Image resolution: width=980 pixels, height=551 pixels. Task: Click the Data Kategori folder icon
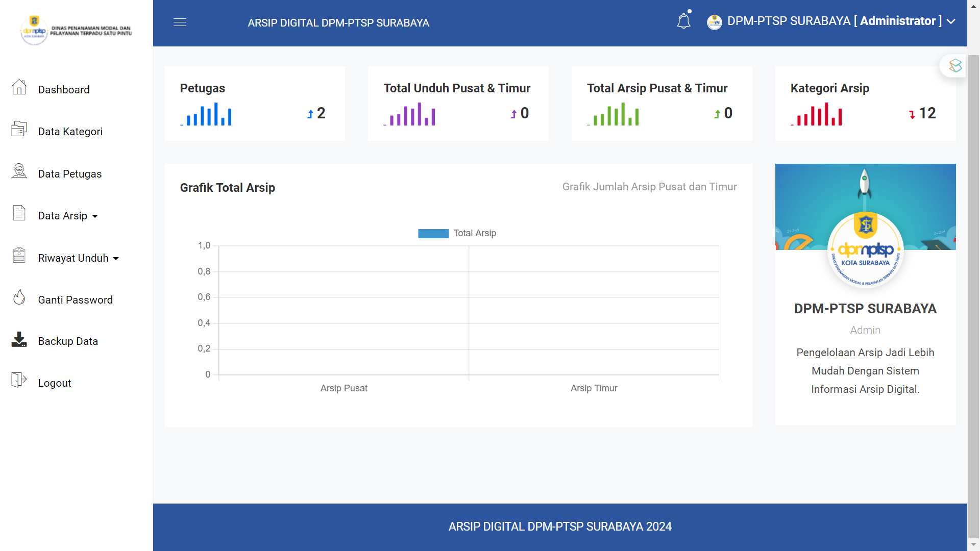(x=19, y=129)
